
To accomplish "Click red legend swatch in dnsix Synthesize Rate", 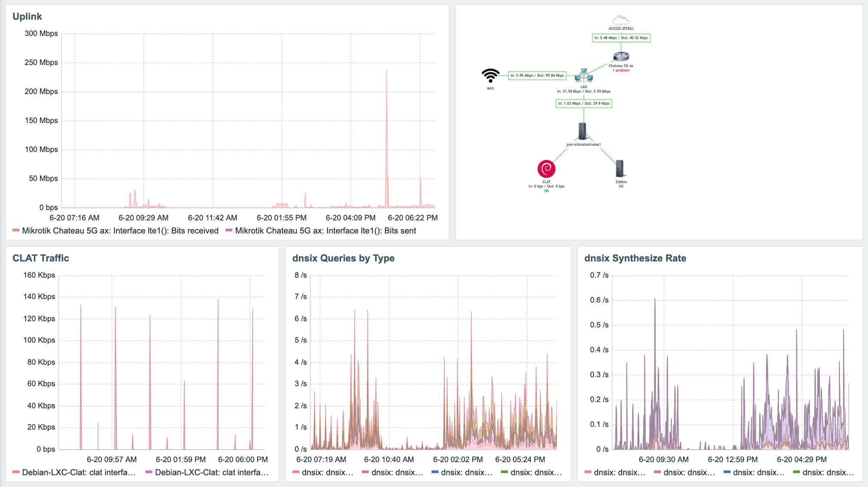I will pos(588,472).
